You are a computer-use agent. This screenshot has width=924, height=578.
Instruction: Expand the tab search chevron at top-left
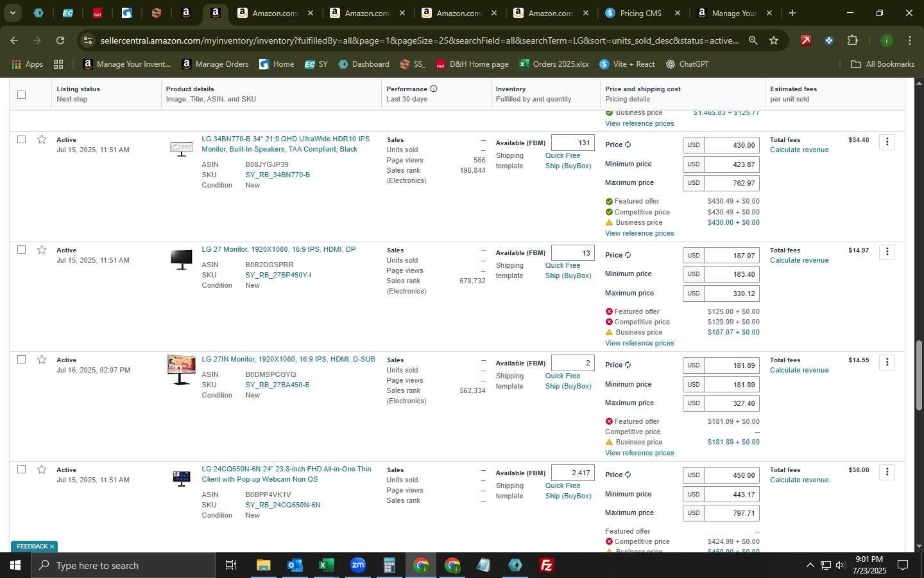click(x=12, y=13)
